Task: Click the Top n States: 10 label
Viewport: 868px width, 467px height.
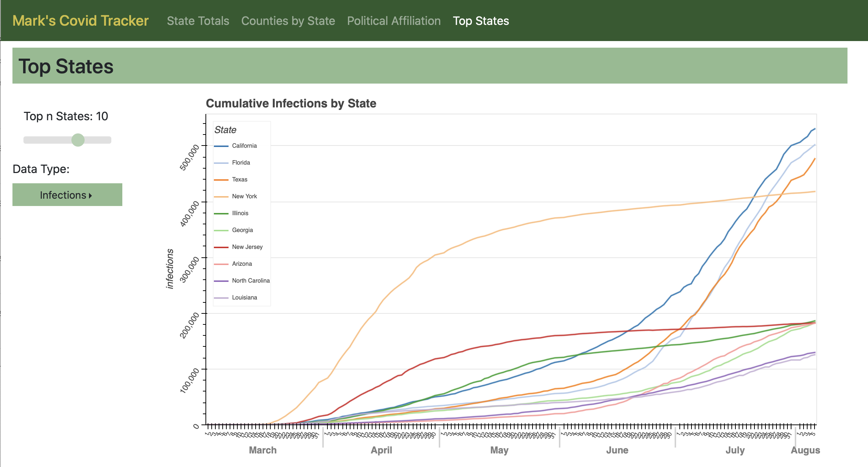Action: point(66,116)
